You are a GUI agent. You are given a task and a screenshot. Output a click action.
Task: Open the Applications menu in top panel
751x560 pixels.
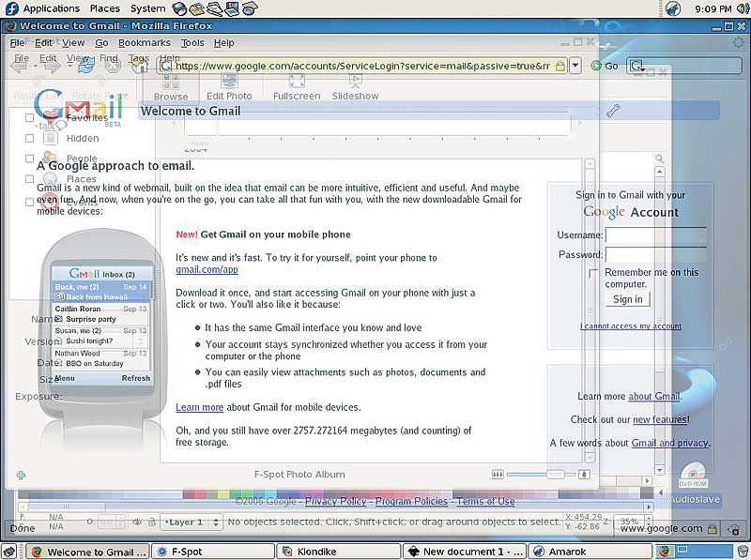pos(52,8)
